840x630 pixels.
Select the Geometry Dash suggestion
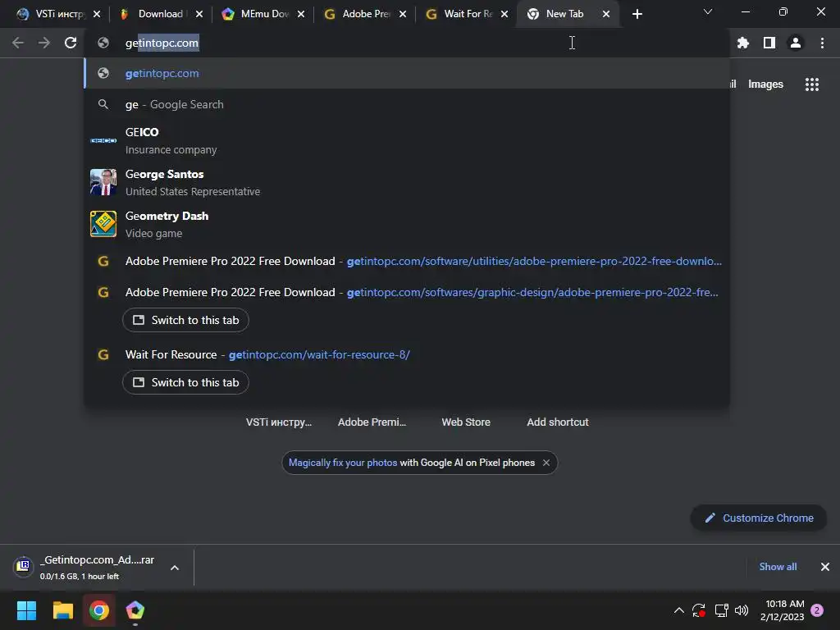[x=407, y=224]
